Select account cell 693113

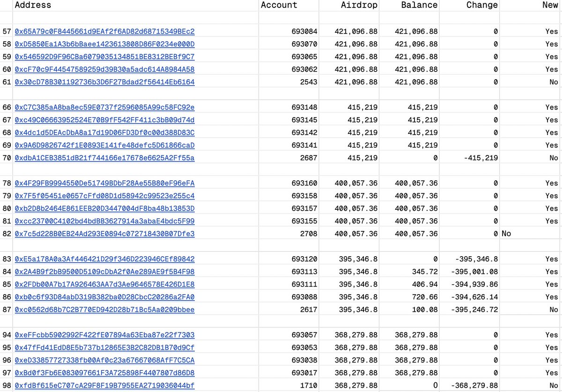304,272
